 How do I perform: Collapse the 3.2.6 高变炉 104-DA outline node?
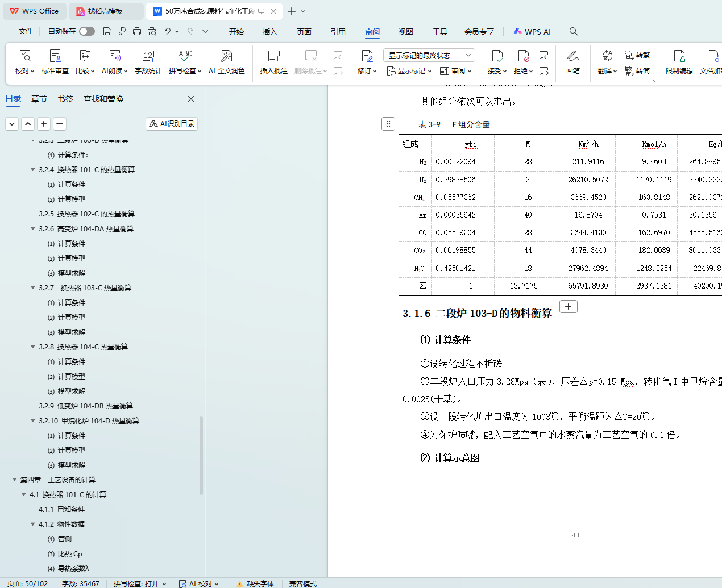(x=33, y=229)
